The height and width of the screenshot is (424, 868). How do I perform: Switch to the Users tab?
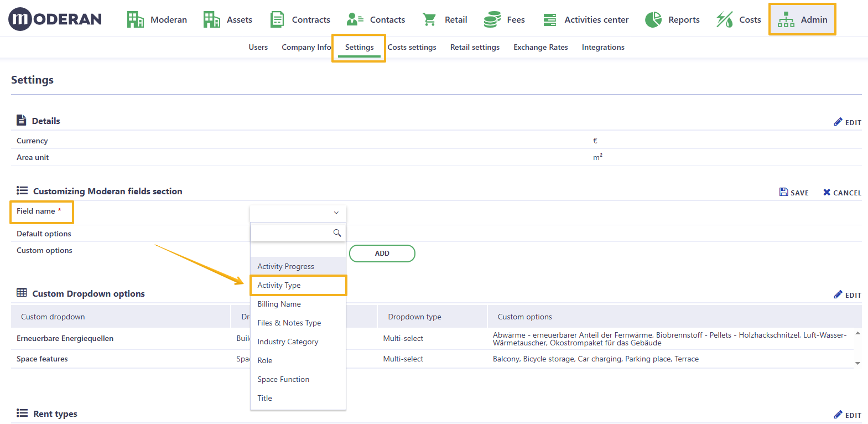click(x=258, y=47)
